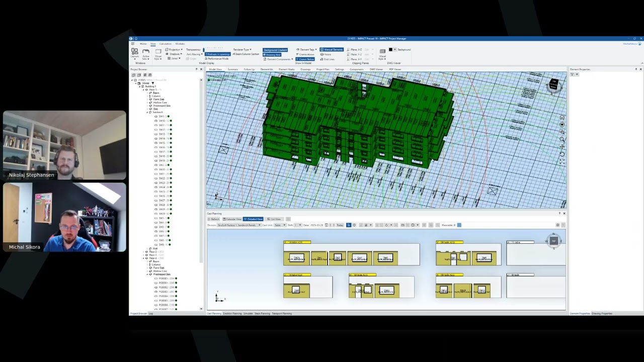This screenshot has width=644, height=362.
Task: Open Background color swatch in DWG Viewer
Action: pyautogui.click(x=391, y=50)
